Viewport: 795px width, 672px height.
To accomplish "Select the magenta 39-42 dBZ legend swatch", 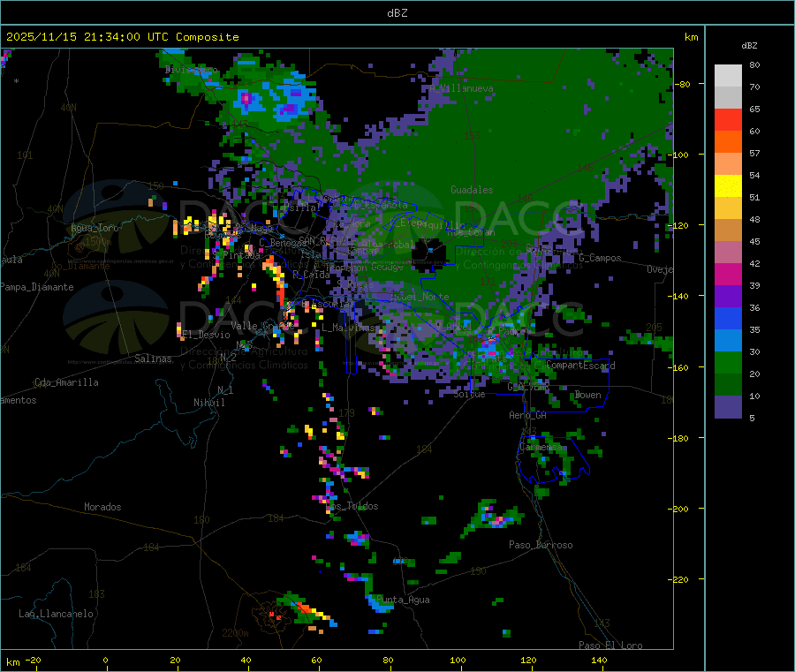I will pos(728,274).
